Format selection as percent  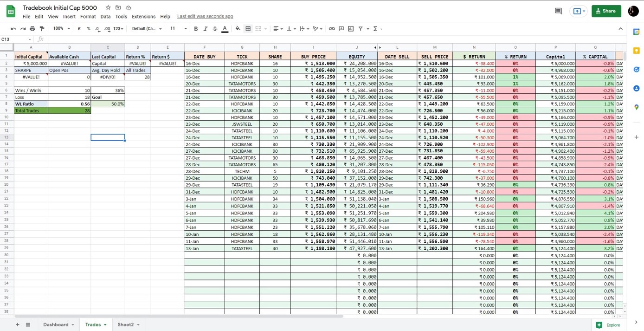click(x=89, y=29)
